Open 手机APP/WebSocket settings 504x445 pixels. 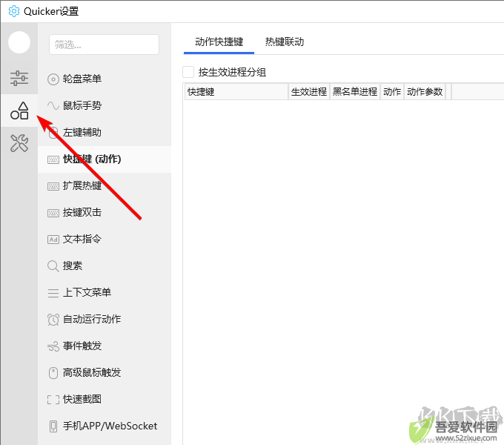coord(105,426)
